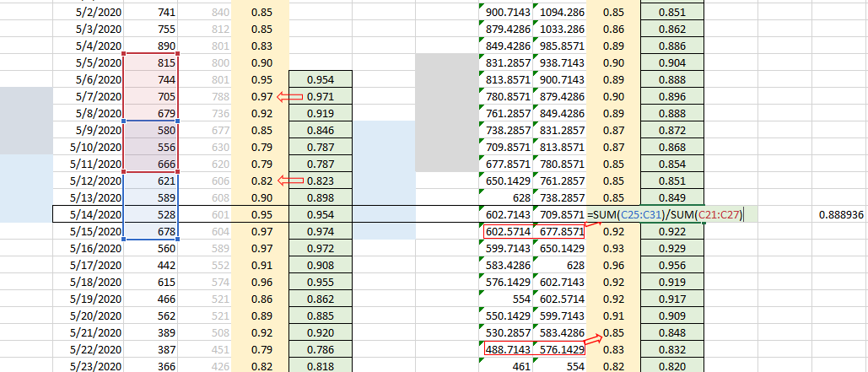This screenshot has width=868, height=372.
Task: Click the green cell showing 0.904
Action: pyautogui.click(x=672, y=62)
